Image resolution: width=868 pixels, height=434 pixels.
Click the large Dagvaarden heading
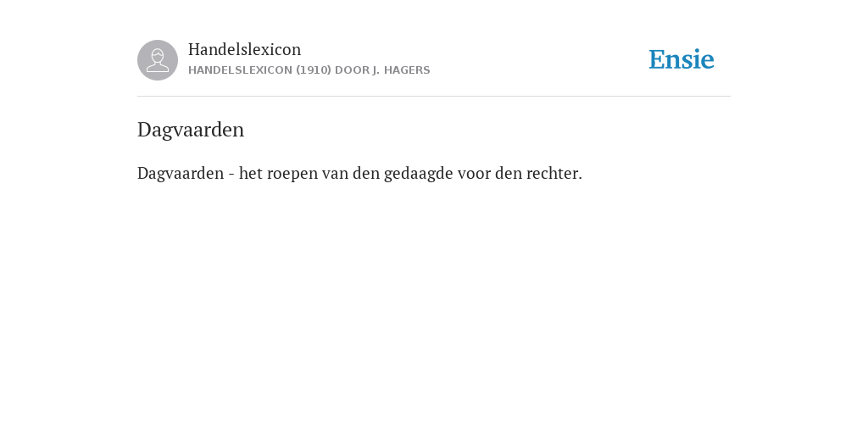[191, 130]
